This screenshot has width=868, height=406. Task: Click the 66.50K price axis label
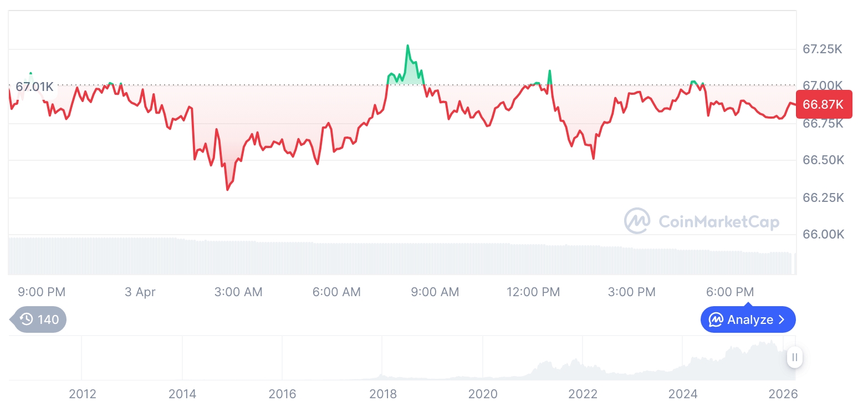click(x=823, y=160)
